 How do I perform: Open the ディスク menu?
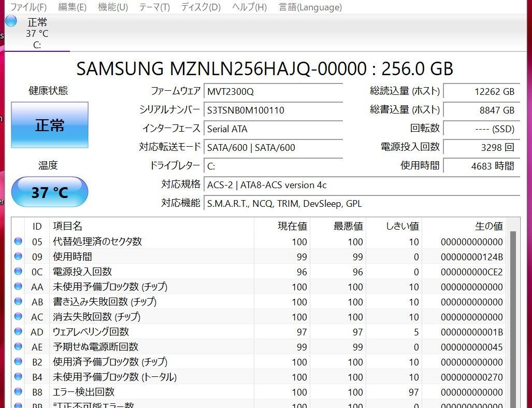tap(199, 7)
